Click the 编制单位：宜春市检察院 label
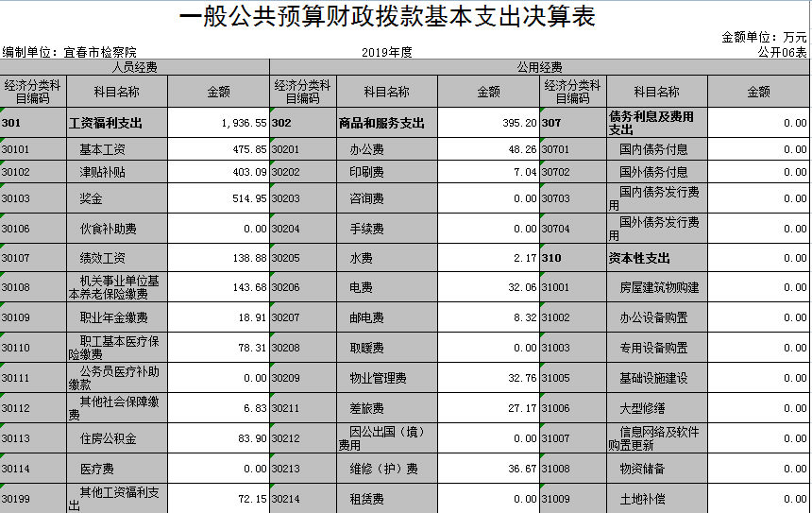 (69, 52)
